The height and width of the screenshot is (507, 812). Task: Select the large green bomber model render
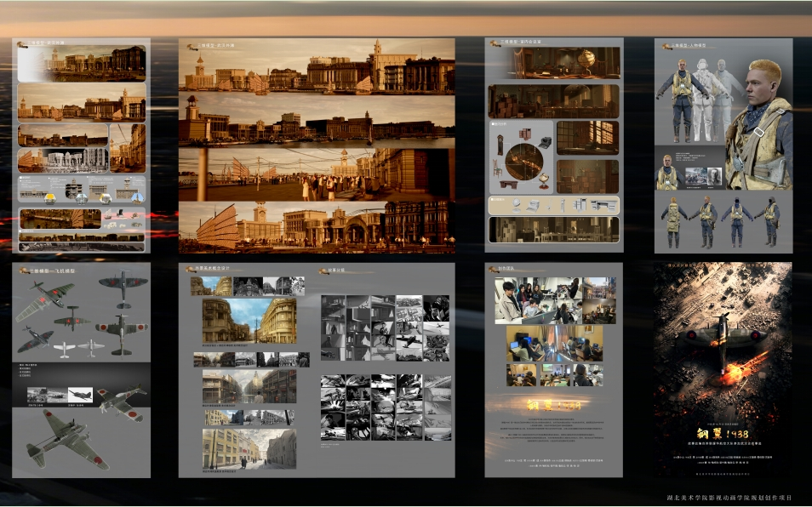pos(68,438)
